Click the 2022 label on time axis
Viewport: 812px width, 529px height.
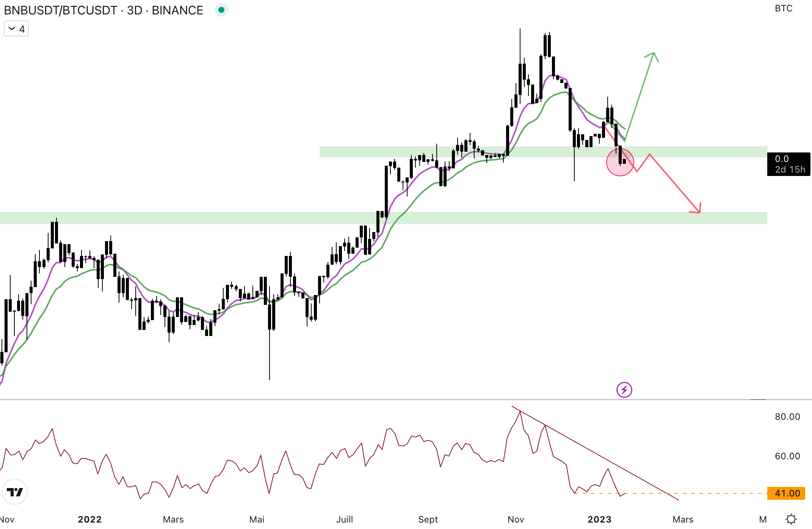89,519
